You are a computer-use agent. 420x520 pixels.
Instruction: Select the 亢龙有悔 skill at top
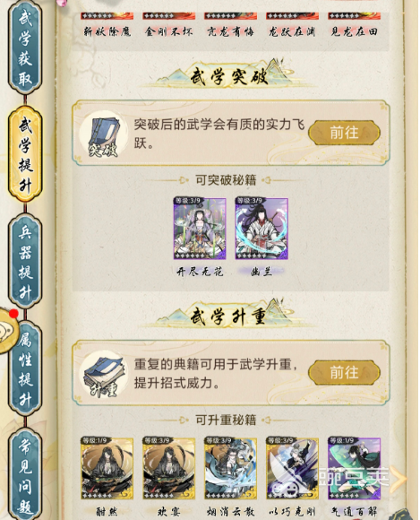230,25
